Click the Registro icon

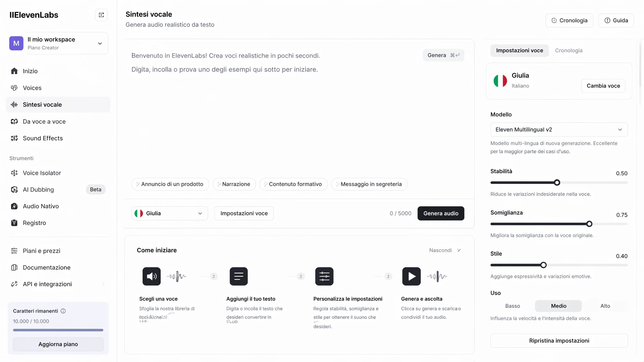click(14, 223)
